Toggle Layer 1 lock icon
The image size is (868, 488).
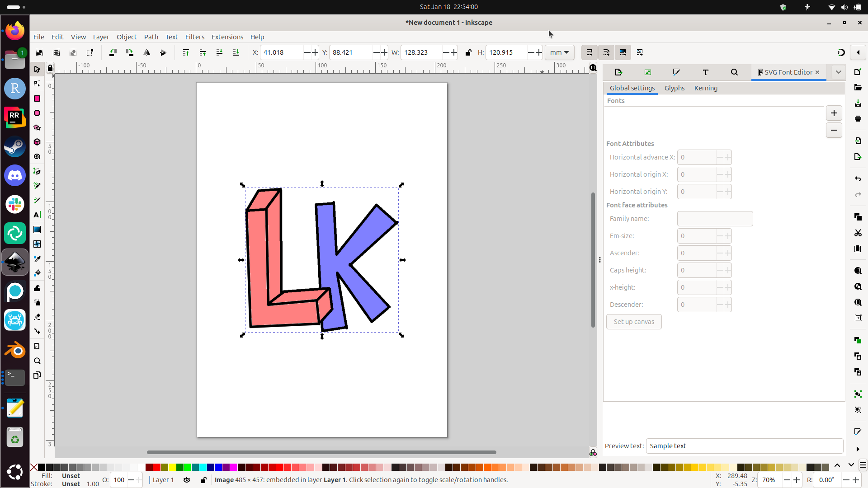(x=203, y=480)
